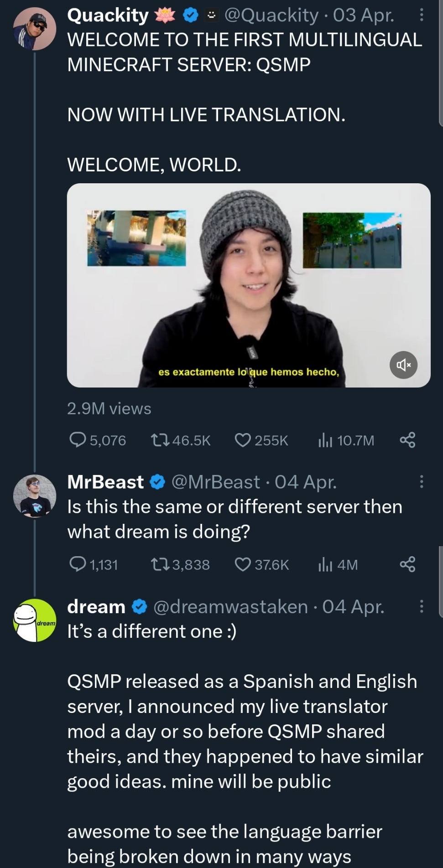
Task: Reply to MrBeast's question tweet
Action: pyautogui.click(x=78, y=564)
